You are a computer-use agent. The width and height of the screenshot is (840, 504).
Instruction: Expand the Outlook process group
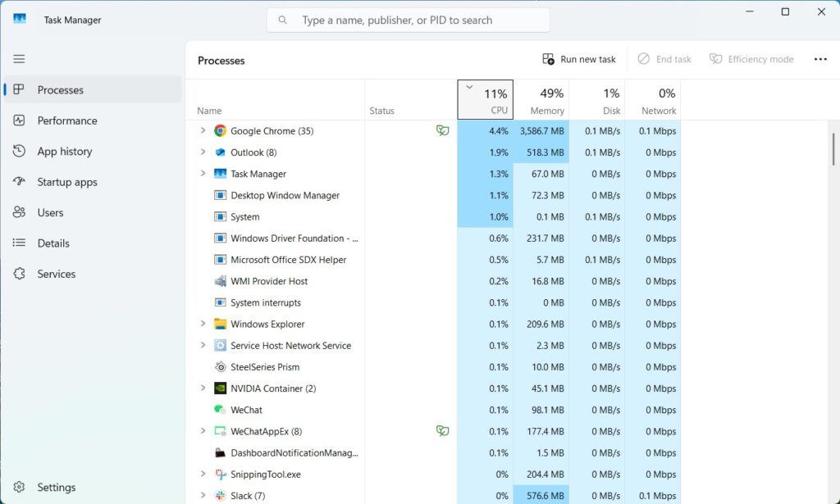click(203, 152)
